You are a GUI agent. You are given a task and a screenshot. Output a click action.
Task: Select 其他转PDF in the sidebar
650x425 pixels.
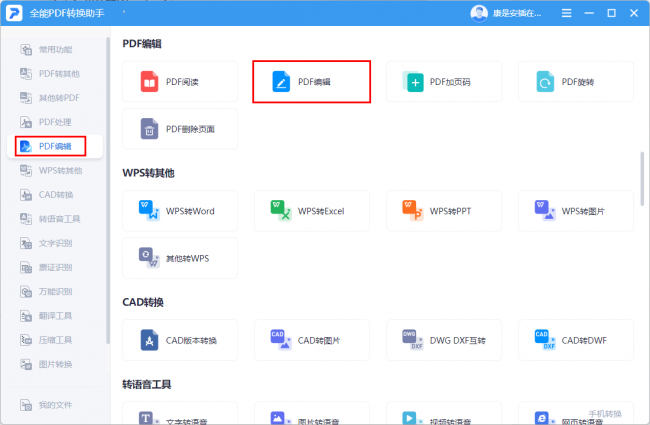click(55, 98)
